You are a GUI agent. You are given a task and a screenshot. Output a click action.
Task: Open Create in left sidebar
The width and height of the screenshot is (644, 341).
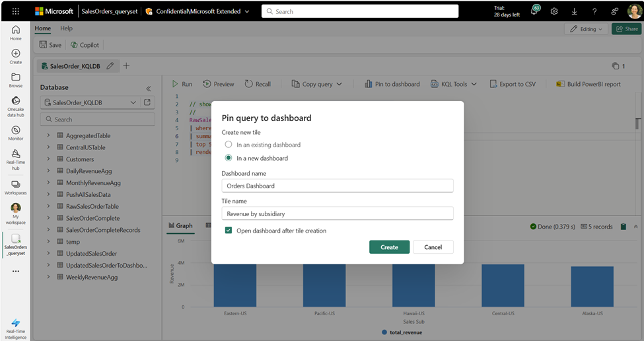16,56
